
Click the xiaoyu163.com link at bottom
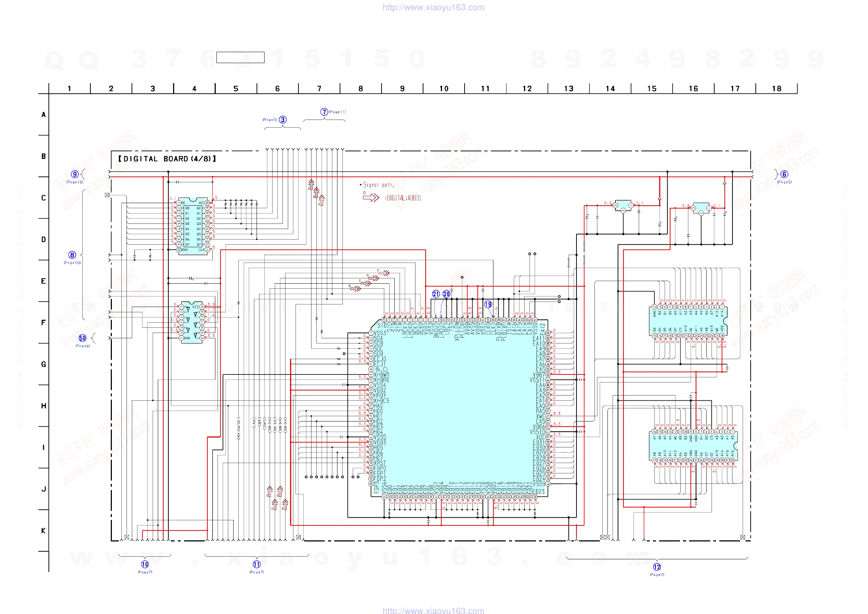tap(433, 610)
